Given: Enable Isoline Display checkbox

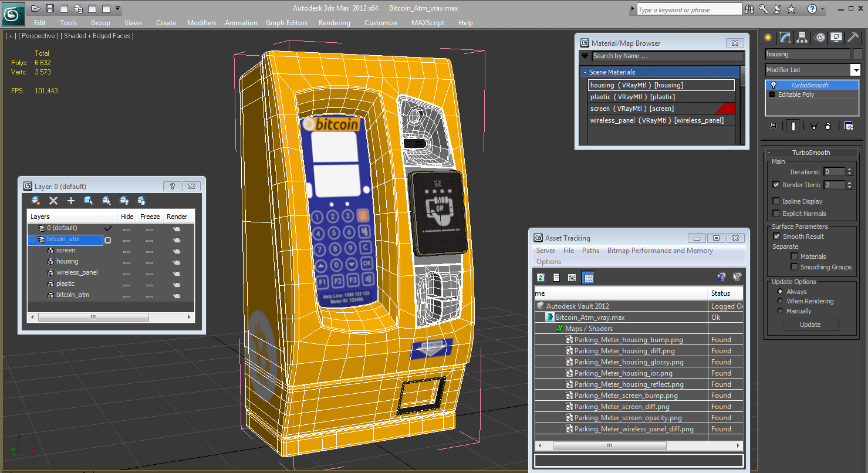Looking at the screenshot, I should (x=776, y=201).
